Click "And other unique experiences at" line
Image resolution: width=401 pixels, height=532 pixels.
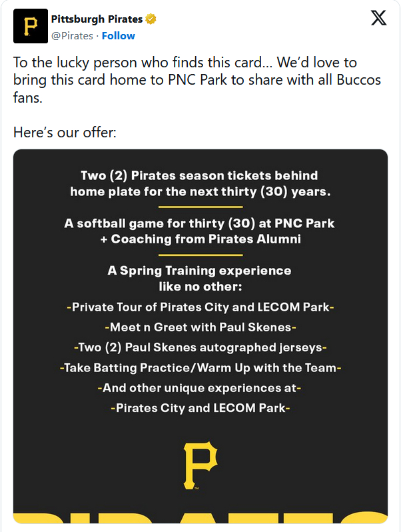click(x=200, y=387)
